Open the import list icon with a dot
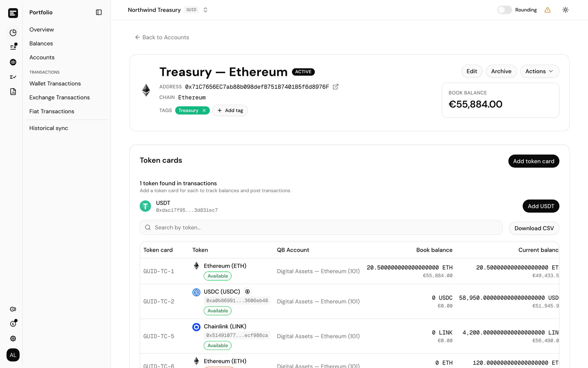Viewport: 588px width, 368px height. click(13, 47)
